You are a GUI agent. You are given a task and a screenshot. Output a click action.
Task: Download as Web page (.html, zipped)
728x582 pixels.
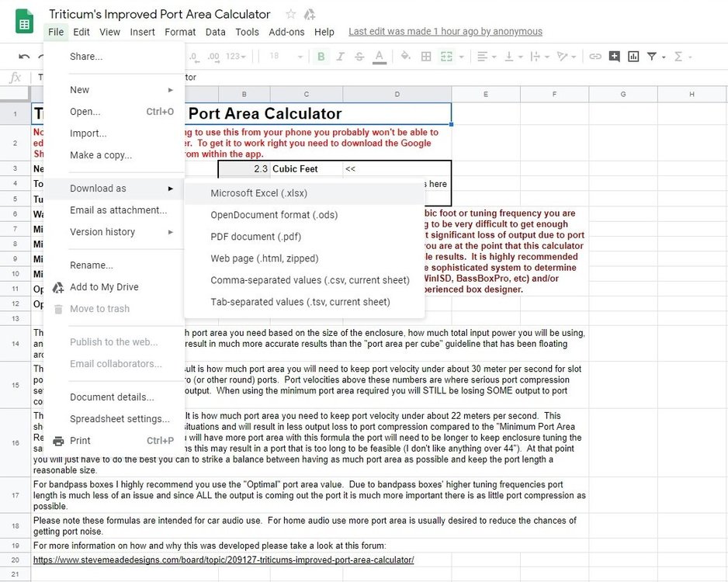pyautogui.click(x=304, y=259)
